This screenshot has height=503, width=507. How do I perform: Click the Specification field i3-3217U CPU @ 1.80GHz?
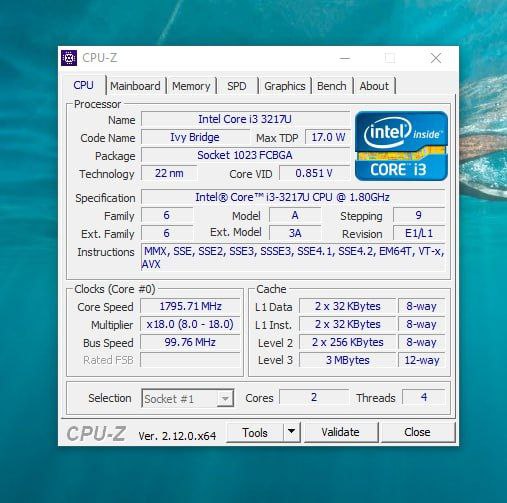click(x=293, y=197)
